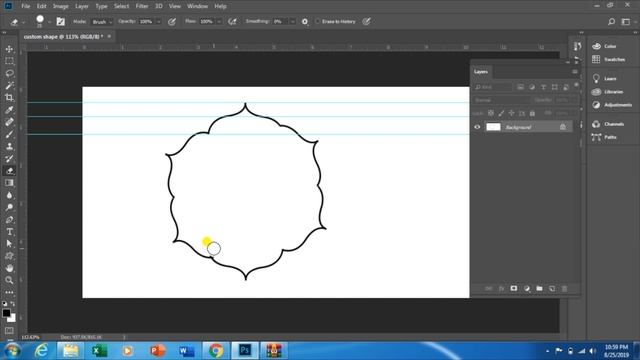The image size is (640, 360).
Task: Toggle the Brush Settings panel
Action: point(60,22)
